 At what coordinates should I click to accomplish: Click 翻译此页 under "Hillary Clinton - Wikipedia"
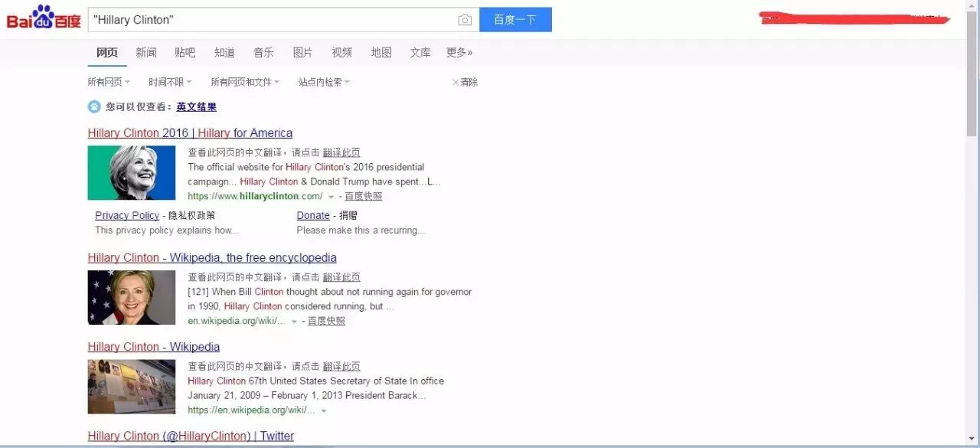[341, 366]
